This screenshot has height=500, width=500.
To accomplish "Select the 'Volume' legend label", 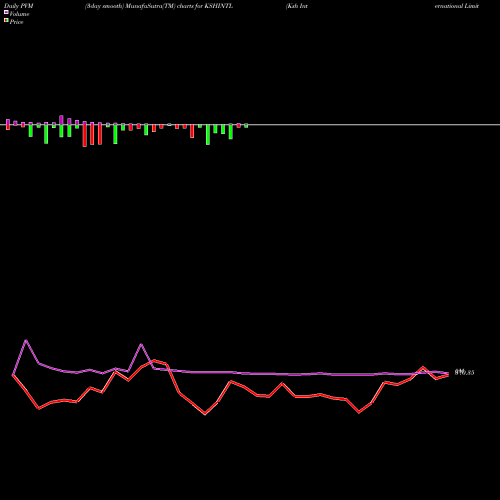I will pos(19,14).
